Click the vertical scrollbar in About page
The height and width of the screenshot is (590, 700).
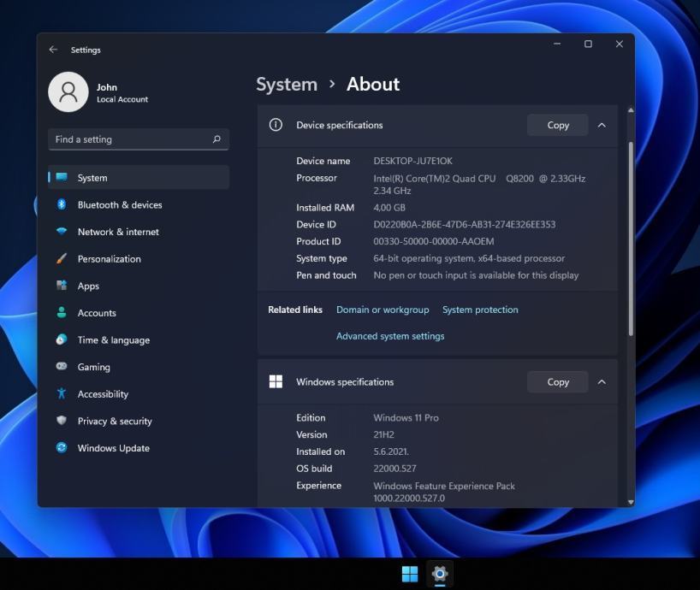[631, 239]
